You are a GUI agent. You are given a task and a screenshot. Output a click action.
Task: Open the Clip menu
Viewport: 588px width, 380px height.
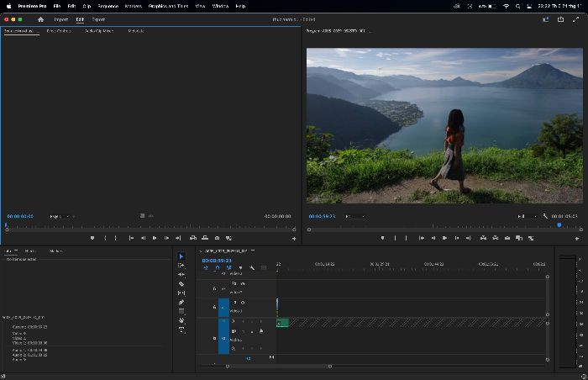tap(87, 6)
